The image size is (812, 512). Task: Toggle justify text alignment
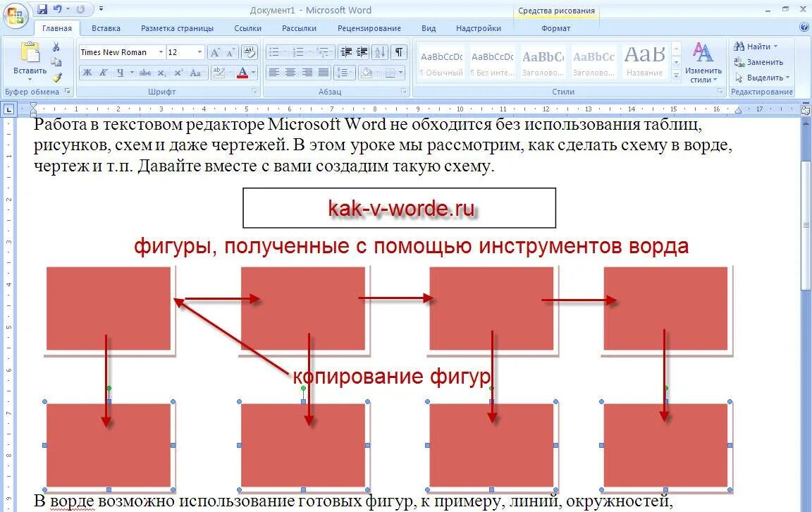(324, 73)
